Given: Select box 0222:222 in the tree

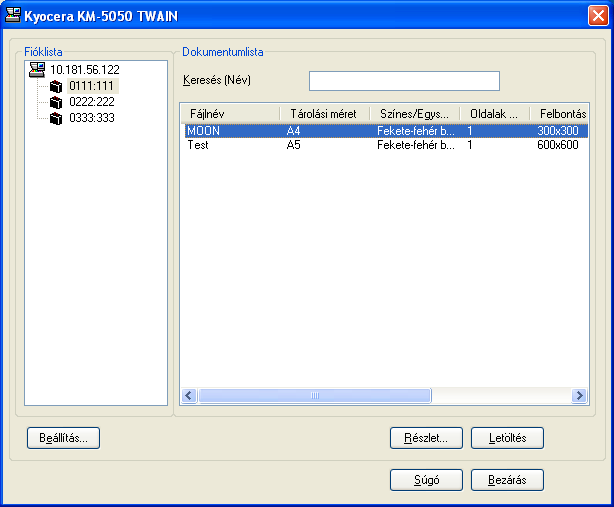Looking at the screenshot, I should [x=92, y=102].
